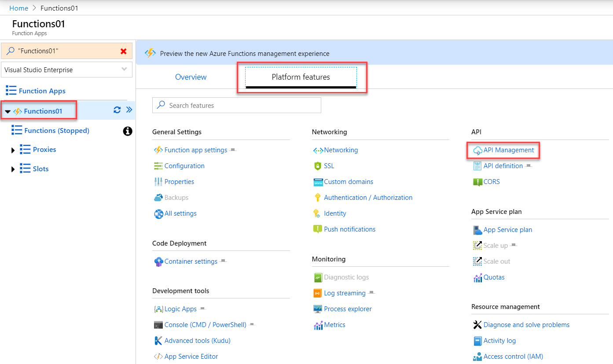Open the App Service plan link

coord(508,230)
